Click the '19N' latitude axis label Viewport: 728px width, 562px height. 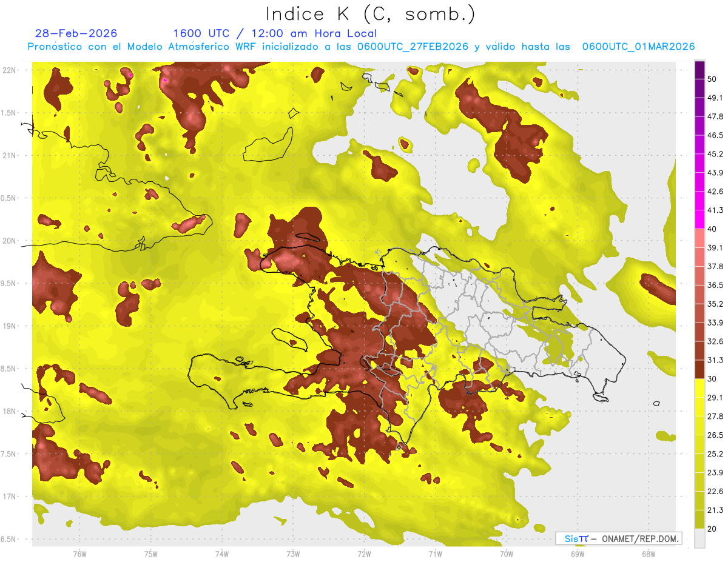(x=10, y=326)
